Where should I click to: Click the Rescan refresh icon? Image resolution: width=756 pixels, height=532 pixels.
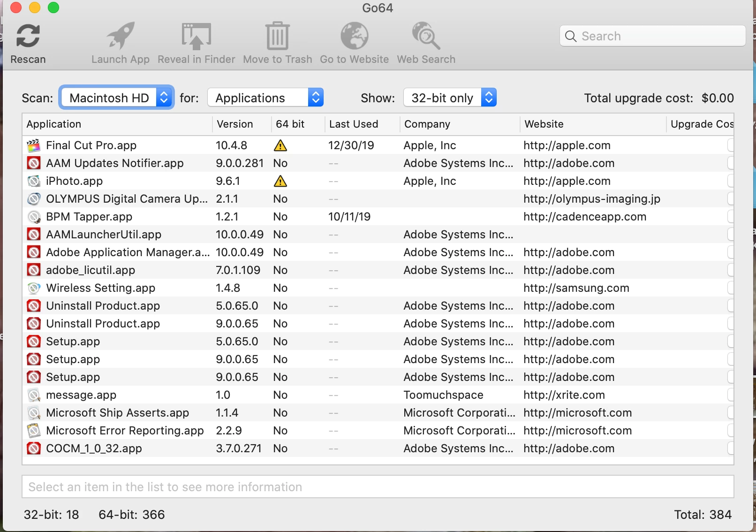pyautogui.click(x=28, y=36)
